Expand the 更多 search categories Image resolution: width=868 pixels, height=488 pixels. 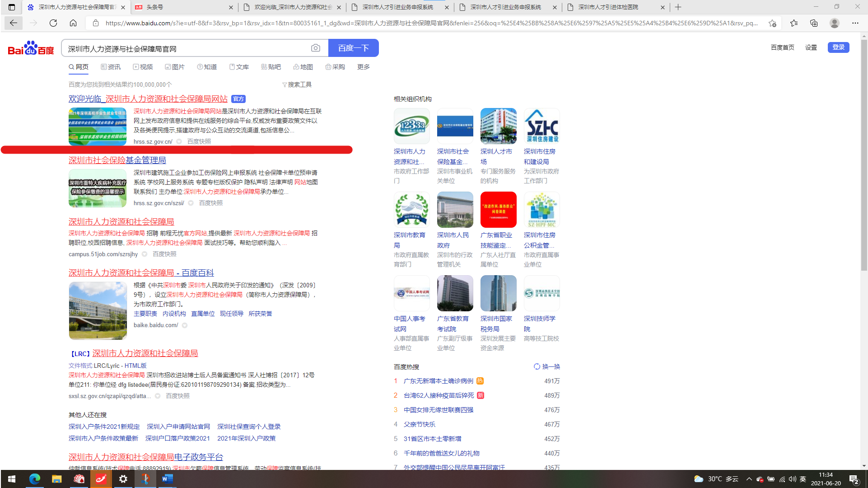point(363,67)
